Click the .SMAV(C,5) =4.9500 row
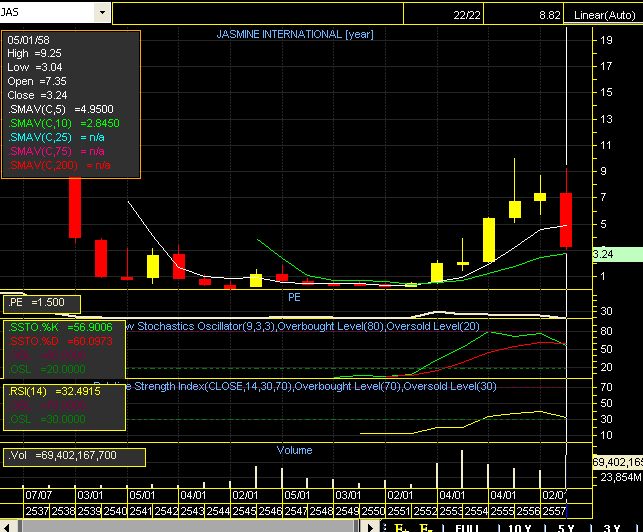643x532 pixels. coord(61,109)
